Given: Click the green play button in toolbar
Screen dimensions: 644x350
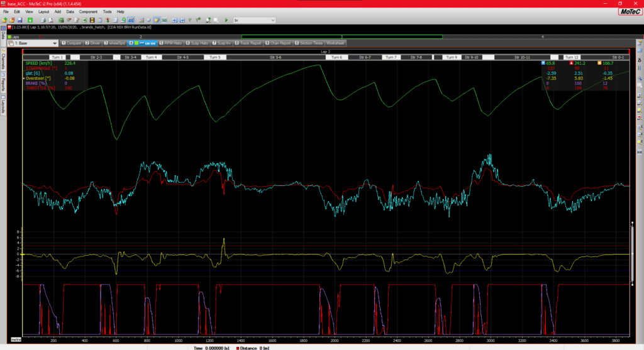Looking at the screenshot, I should click(x=226, y=20).
